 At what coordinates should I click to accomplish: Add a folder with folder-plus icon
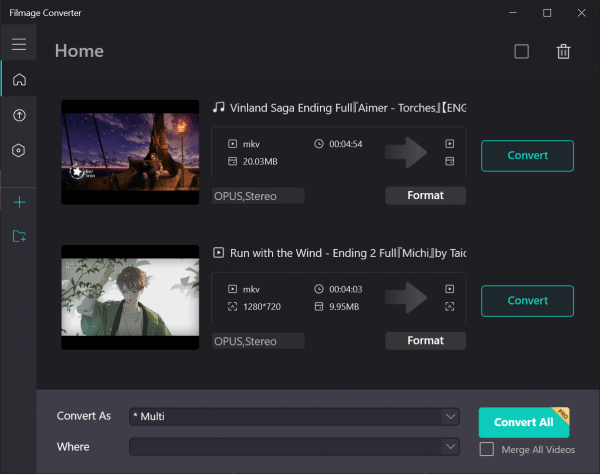(19, 236)
